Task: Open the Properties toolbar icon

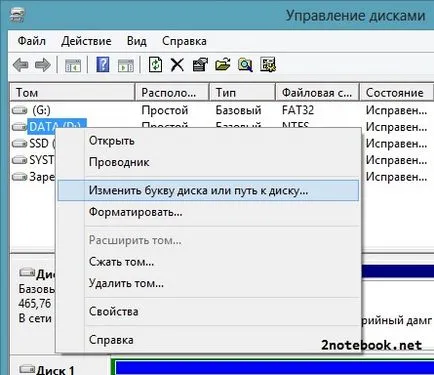Action: pyautogui.click(x=200, y=64)
